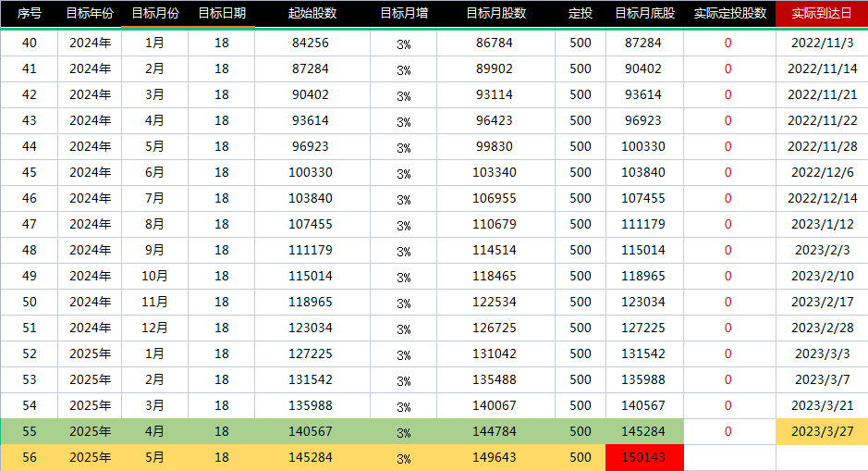Image resolution: width=868 pixels, height=471 pixels.
Task: Select month cell 11月
Action: click(155, 302)
